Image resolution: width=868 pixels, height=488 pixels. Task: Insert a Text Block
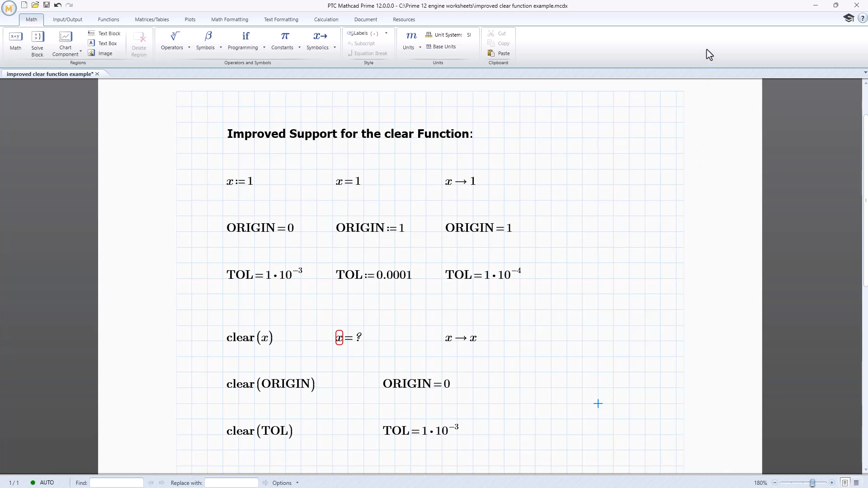[x=104, y=33]
